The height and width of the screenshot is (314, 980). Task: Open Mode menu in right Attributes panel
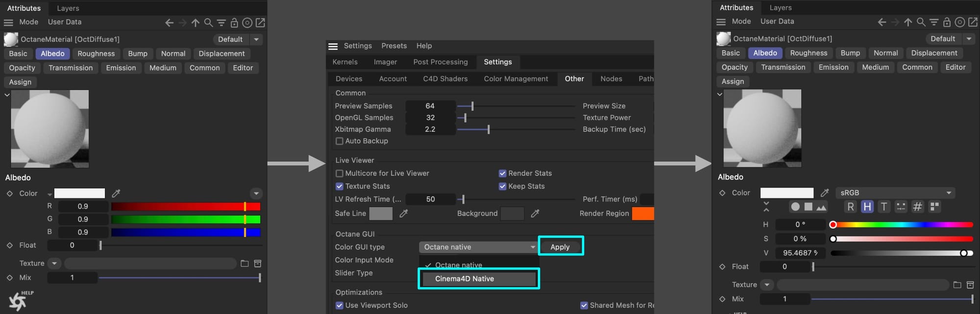point(741,22)
